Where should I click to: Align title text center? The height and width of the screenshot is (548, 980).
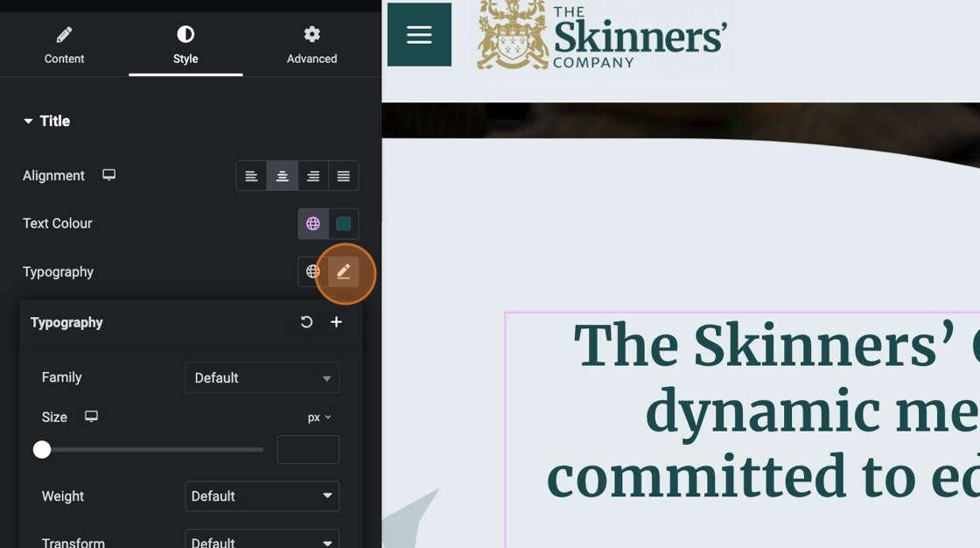[282, 176]
